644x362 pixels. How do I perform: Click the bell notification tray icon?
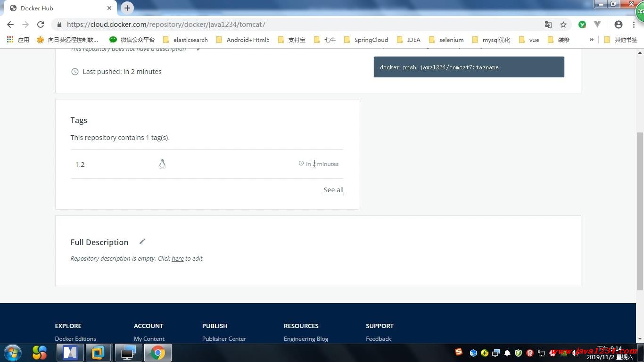tap(507, 353)
